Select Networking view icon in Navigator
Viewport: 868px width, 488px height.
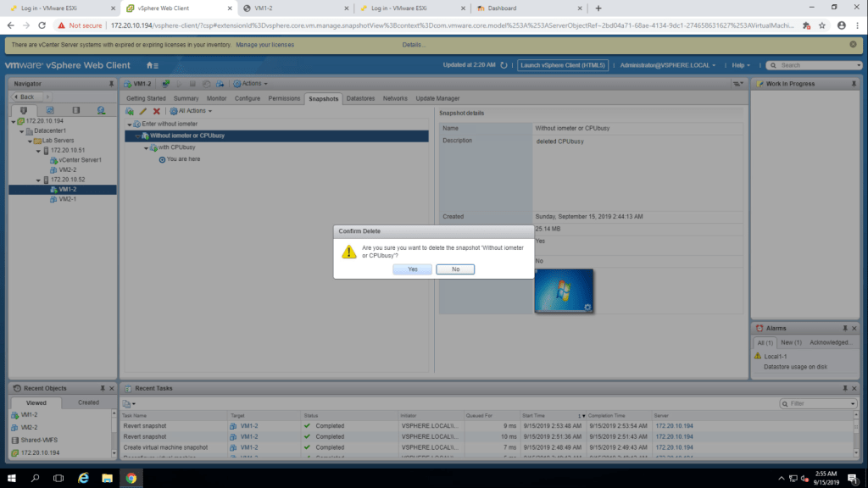pyautogui.click(x=101, y=110)
